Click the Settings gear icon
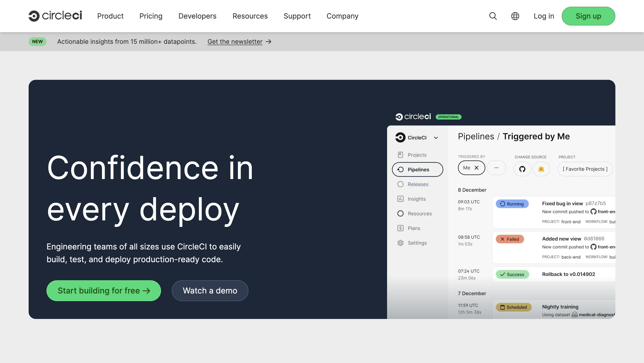The height and width of the screenshot is (363, 644). [400, 243]
